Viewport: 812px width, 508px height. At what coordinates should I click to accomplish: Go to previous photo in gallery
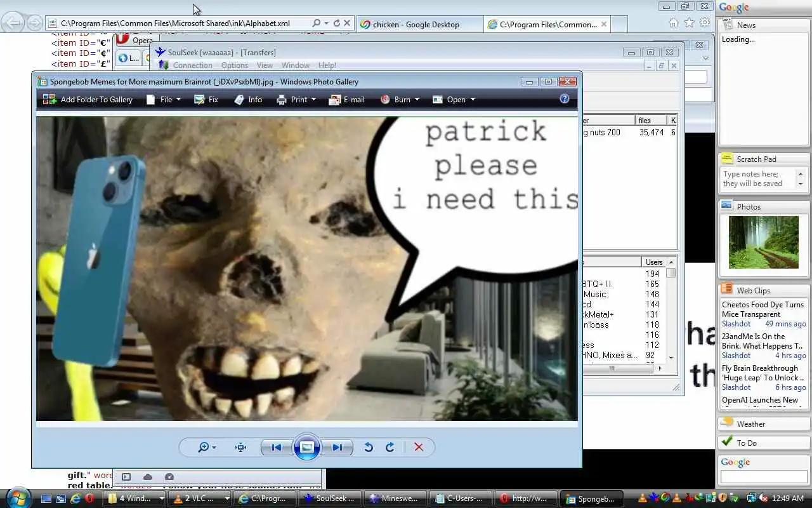click(276, 448)
